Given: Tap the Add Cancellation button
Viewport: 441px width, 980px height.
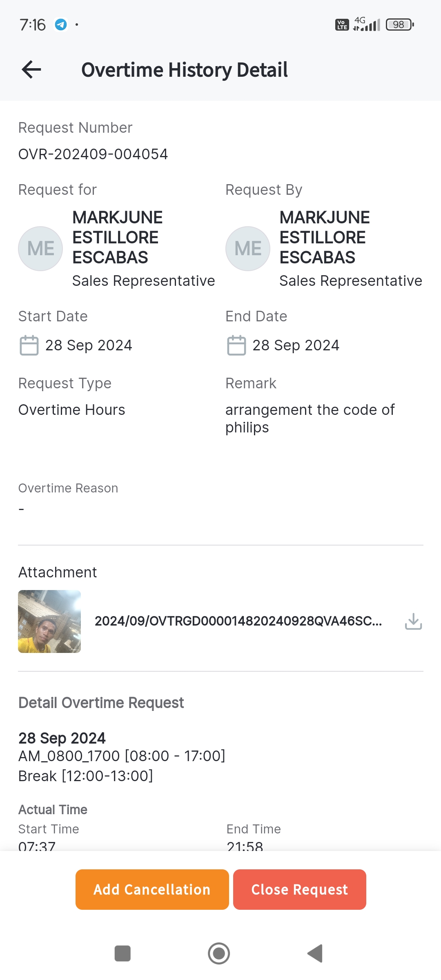Looking at the screenshot, I should click(152, 889).
